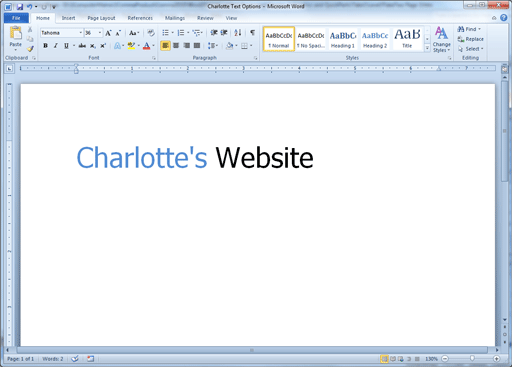
Task: Click the Grow Font icon
Action: click(108, 33)
